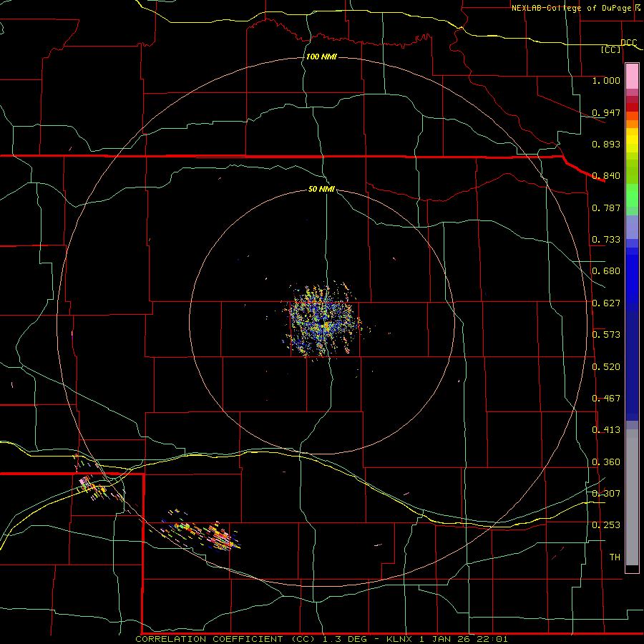The image size is (644, 644).
Task: Click the 0.413 legend value
Action: click(606, 430)
